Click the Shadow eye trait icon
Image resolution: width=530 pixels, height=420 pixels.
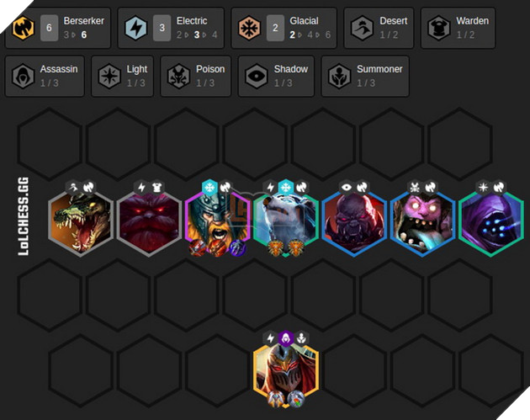pos(257,76)
